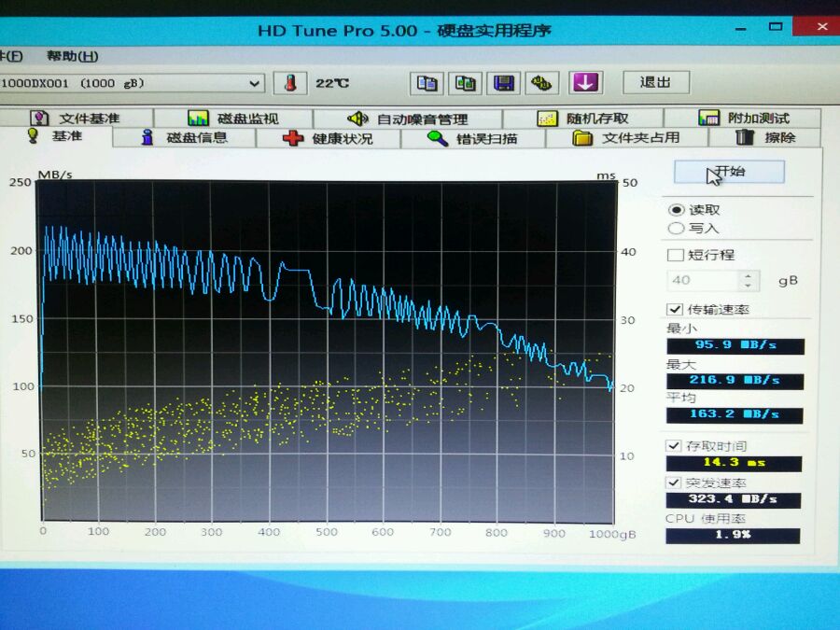Screen dimensions: 840x630
Task: Expand the hard drive selection dropdown
Action: pos(255,83)
